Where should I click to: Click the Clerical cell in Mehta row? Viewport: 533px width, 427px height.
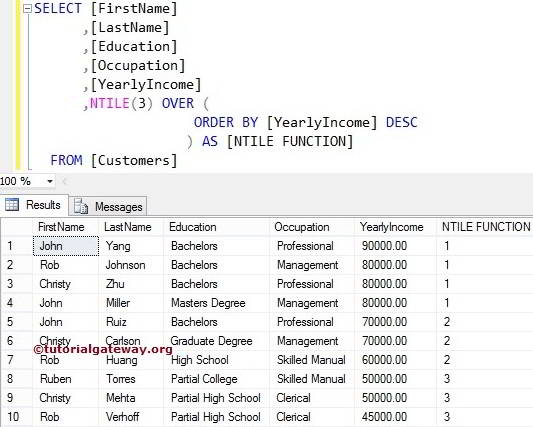(x=312, y=398)
